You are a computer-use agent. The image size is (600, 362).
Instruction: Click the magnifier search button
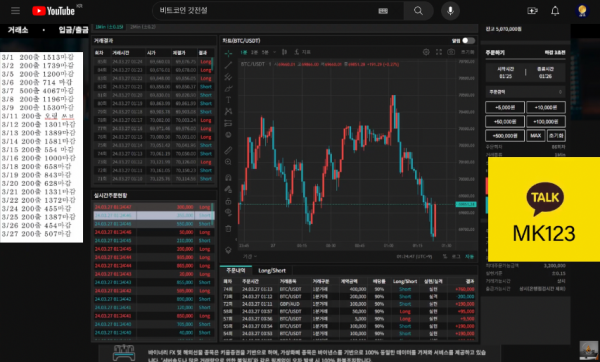pos(418,11)
